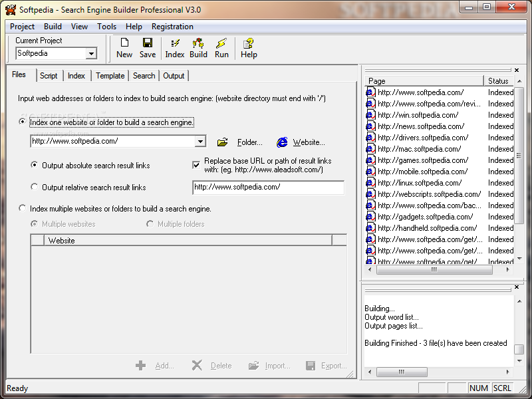Screen dimensions: 532x399
Task: Click the page list horizontal scrollbar thumb
Action: pos(434,270)
